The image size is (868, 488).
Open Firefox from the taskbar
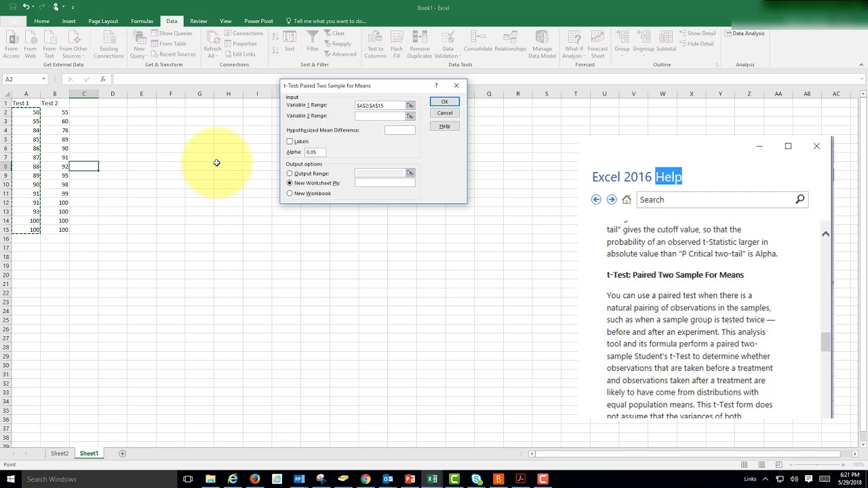254,479
